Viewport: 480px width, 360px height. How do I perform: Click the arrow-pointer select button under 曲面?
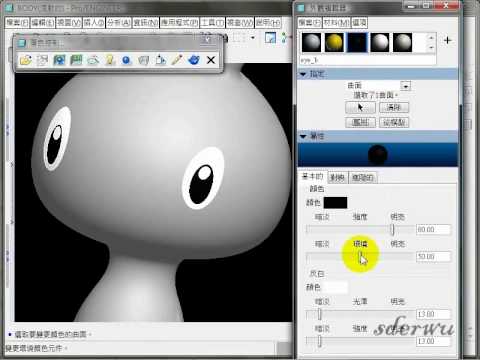point(360,107)
